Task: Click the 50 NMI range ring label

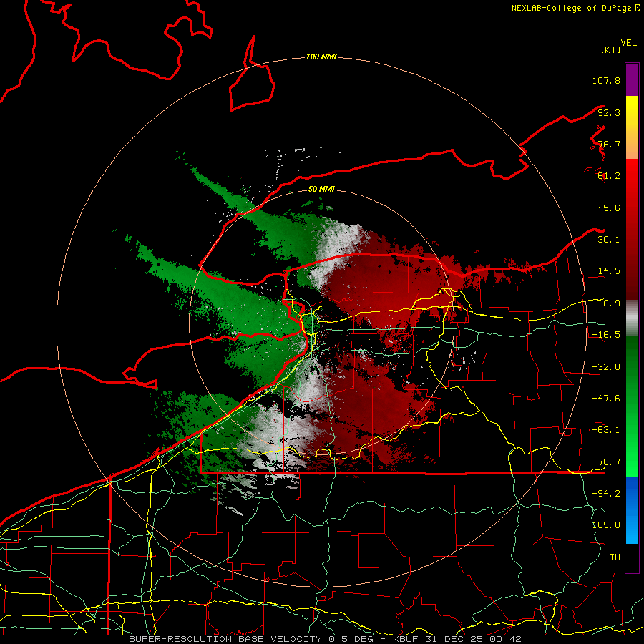Action: coord(321,189)
